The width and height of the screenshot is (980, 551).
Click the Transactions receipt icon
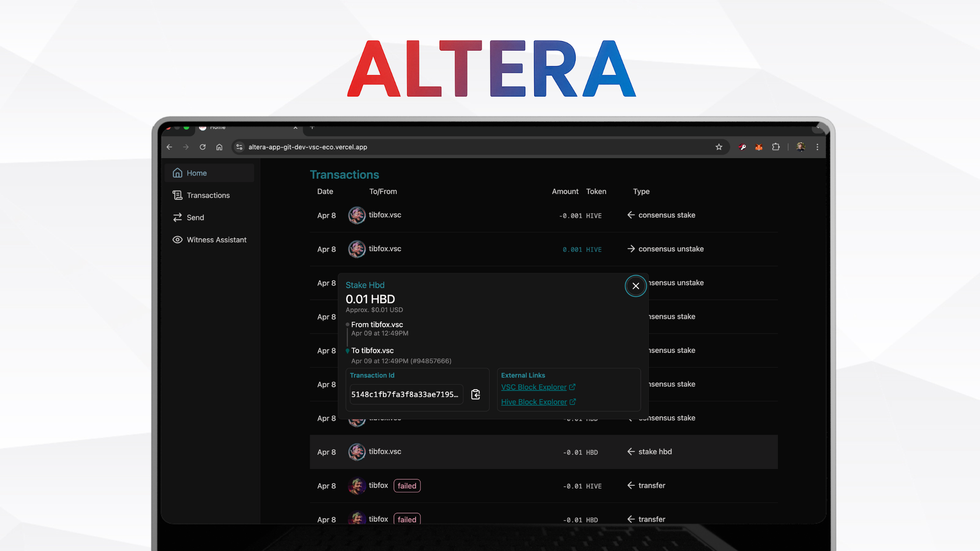(177, 195)
